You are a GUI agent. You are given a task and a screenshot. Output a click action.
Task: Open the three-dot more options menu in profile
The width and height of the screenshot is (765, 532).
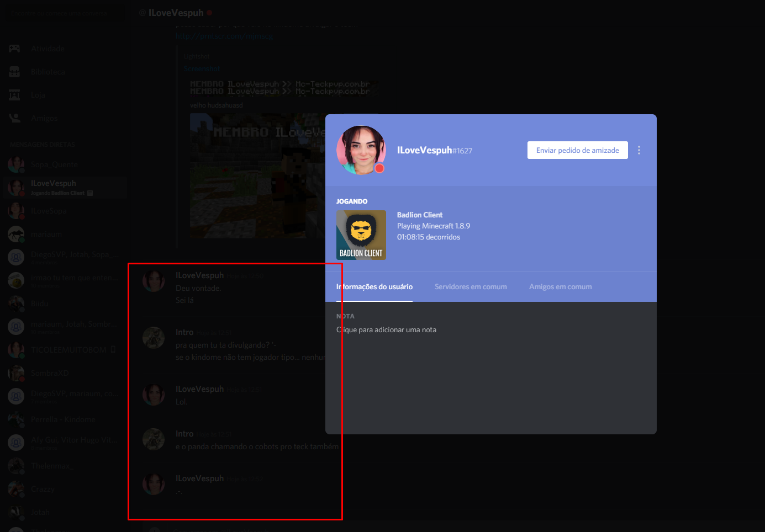[x=639, y=150]
